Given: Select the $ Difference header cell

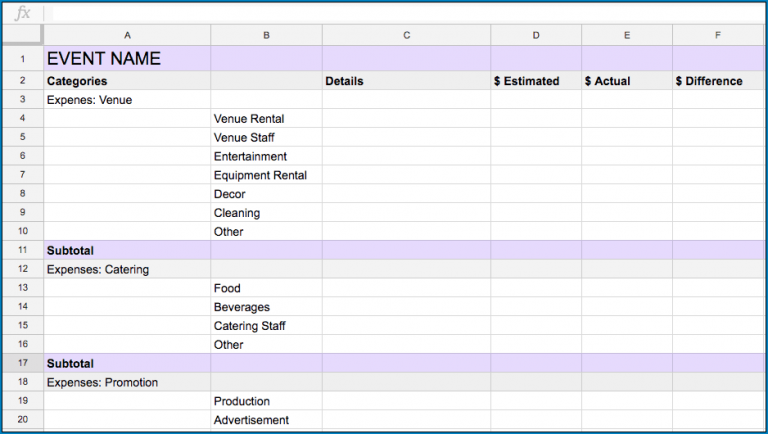Looking at the screenshot, I should coord(717,81).
